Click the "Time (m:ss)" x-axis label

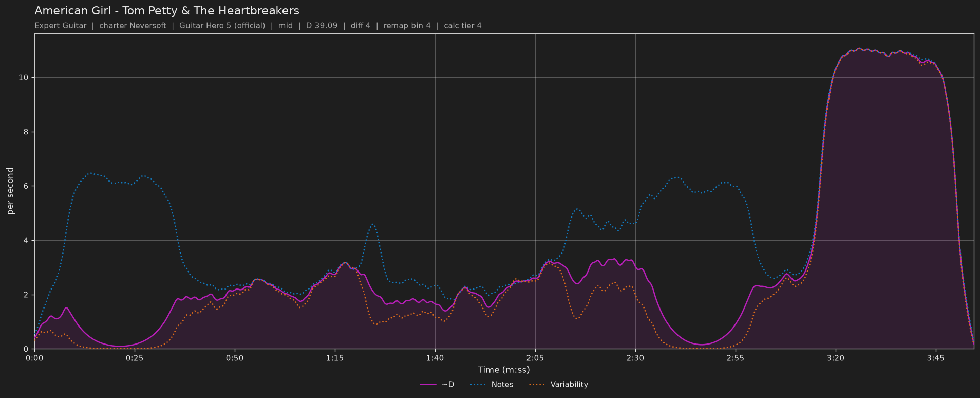coord(504,370)
